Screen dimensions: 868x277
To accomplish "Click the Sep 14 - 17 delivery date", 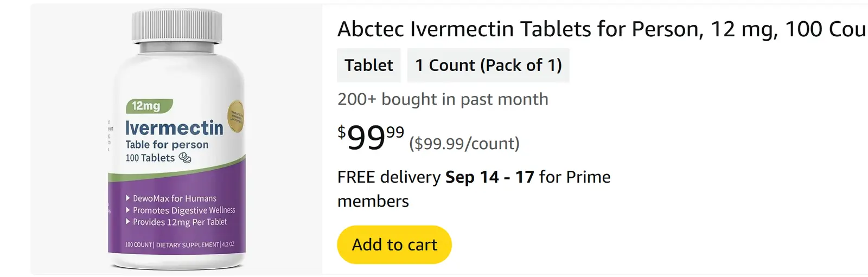I will tap(490, 177).
